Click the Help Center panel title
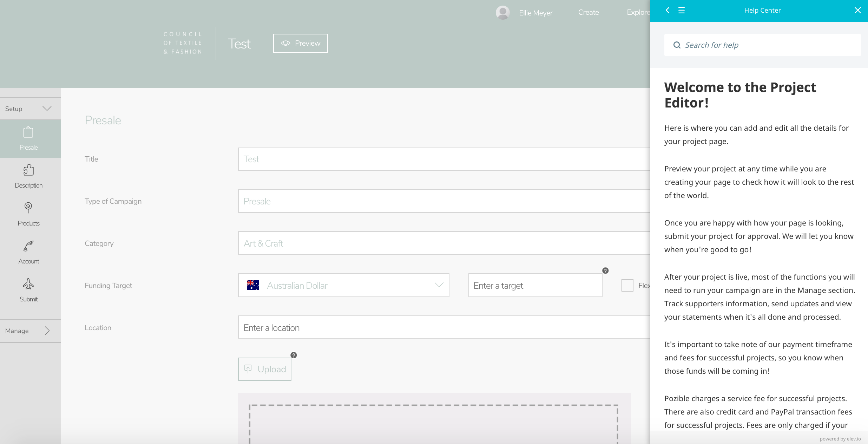 762,10
